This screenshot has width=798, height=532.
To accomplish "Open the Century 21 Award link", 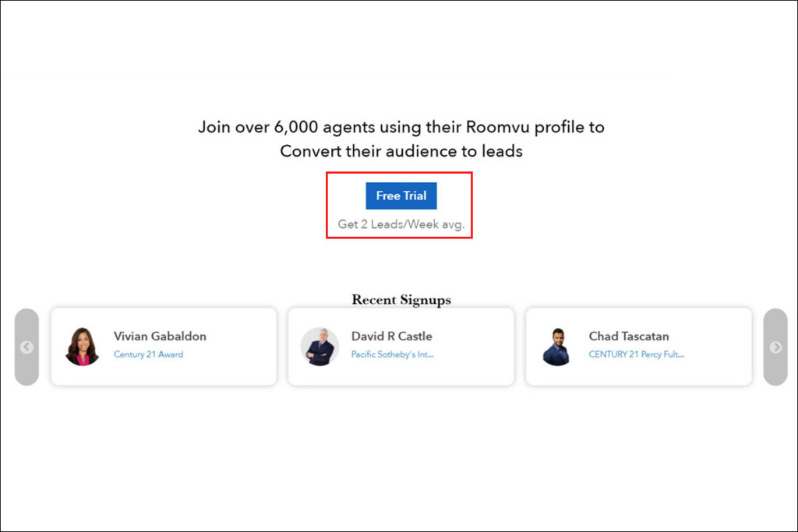I will [x=148, y=354].
